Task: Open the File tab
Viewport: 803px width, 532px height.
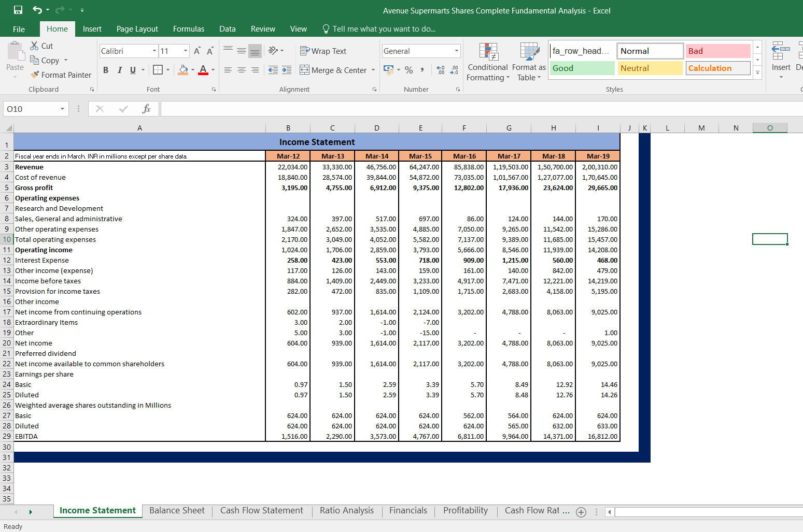Action: click(x=19, y=29)
